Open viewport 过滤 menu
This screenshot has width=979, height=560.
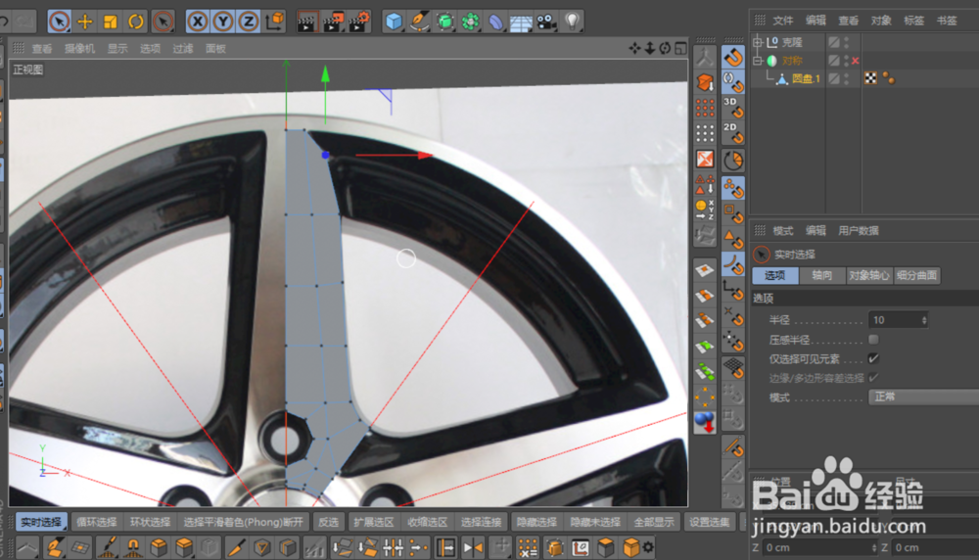tap(183, 48)
